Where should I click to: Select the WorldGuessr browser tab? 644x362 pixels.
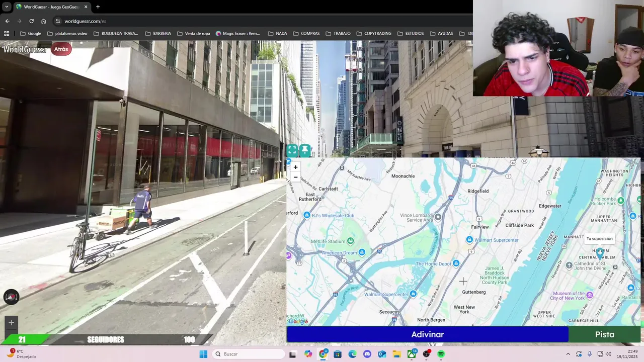51,7
